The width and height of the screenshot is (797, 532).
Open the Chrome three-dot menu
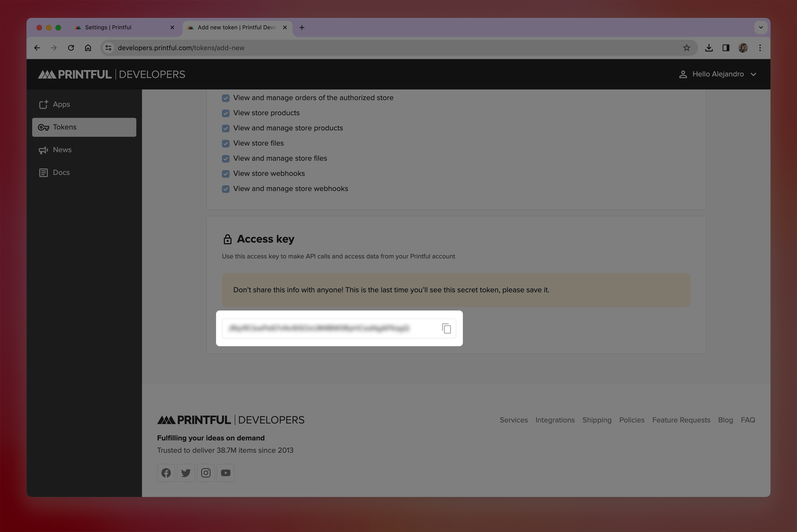pyautogui.click(x=760, y=48)
